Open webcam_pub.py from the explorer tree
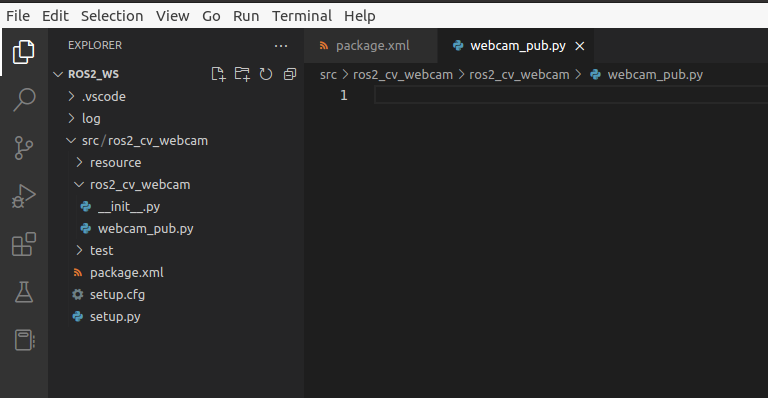This screenshot has width=768, height=398. point(145,229)
